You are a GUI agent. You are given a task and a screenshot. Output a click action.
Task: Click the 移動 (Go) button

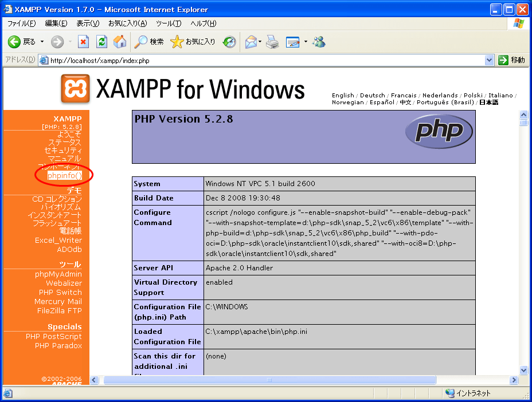pos(511,60)
